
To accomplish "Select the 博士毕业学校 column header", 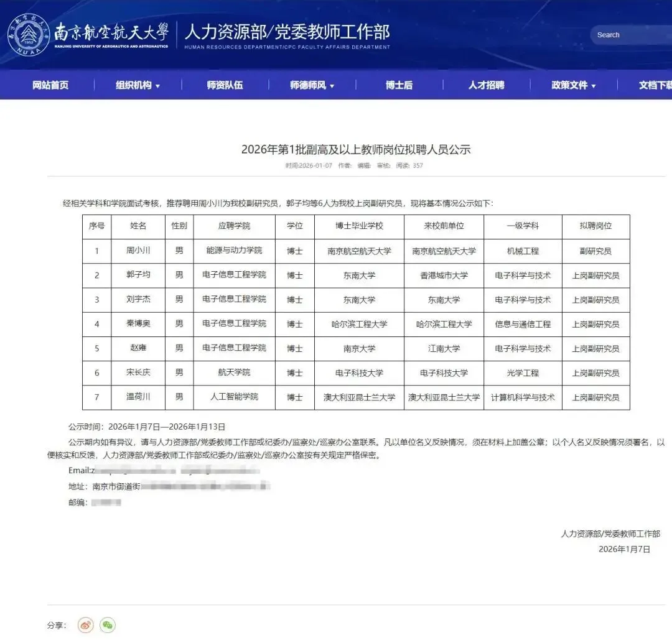I will [359, 226].
